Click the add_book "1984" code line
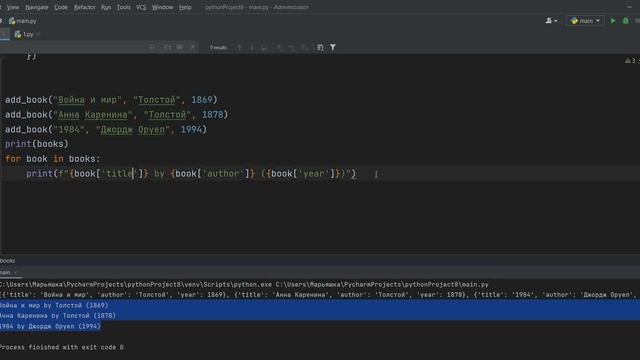Screen dimensions: 640x360 106,129
